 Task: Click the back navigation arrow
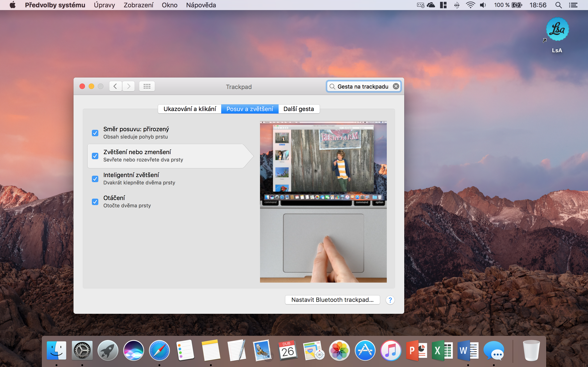click(x=115, y=86)
